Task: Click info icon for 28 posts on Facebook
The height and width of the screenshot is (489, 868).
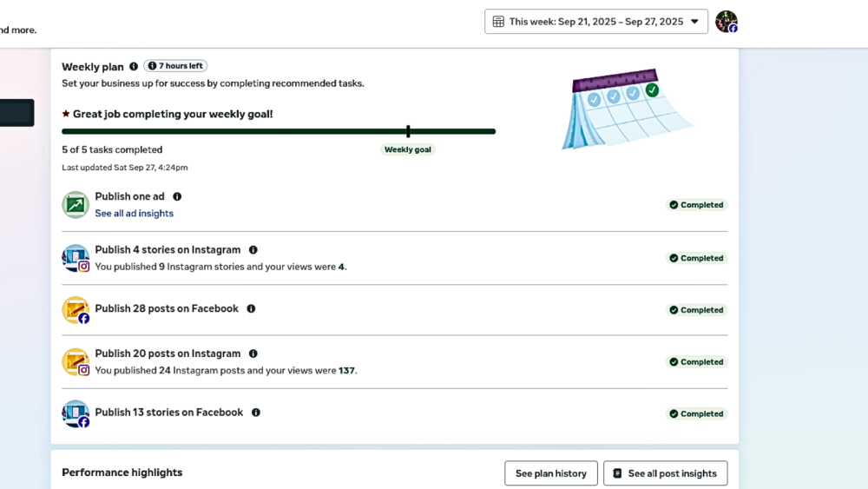Action: click(x=251, y=308)
